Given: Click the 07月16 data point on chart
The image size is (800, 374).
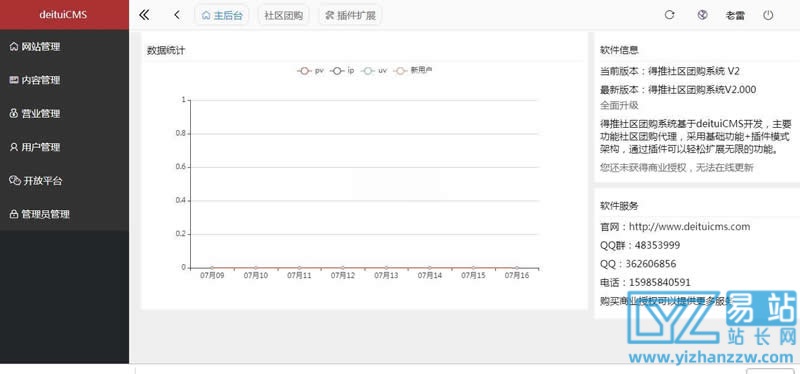Looking at the screenshot, I should (516, 268).
